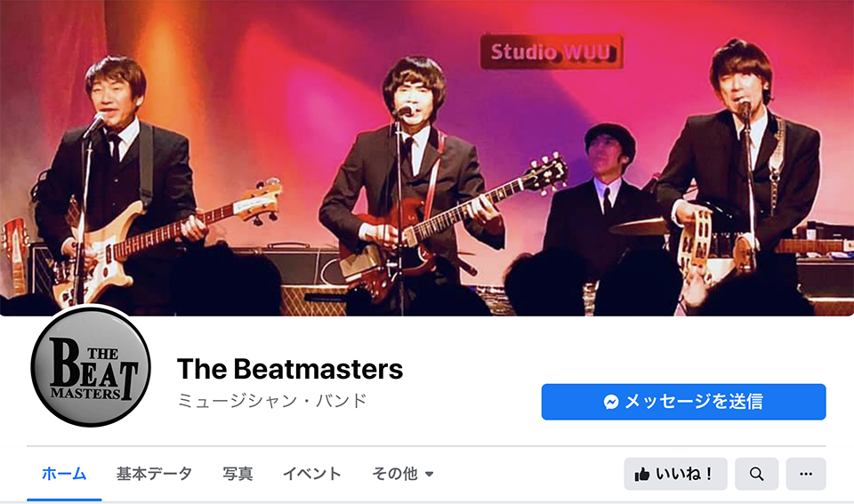This screenshot has width=854, height=504.
Task: Click The Beatmasters page title
Action: tap(290, 369)
